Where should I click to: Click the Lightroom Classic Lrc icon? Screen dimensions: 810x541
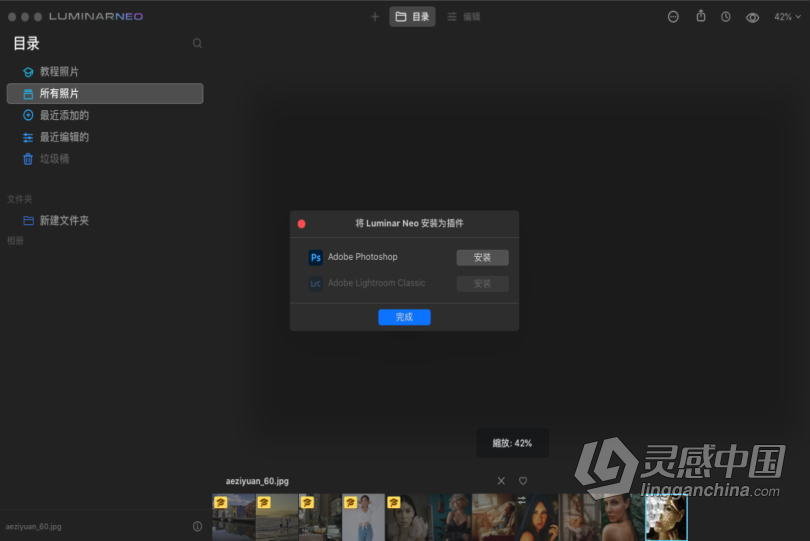point(316,284)
